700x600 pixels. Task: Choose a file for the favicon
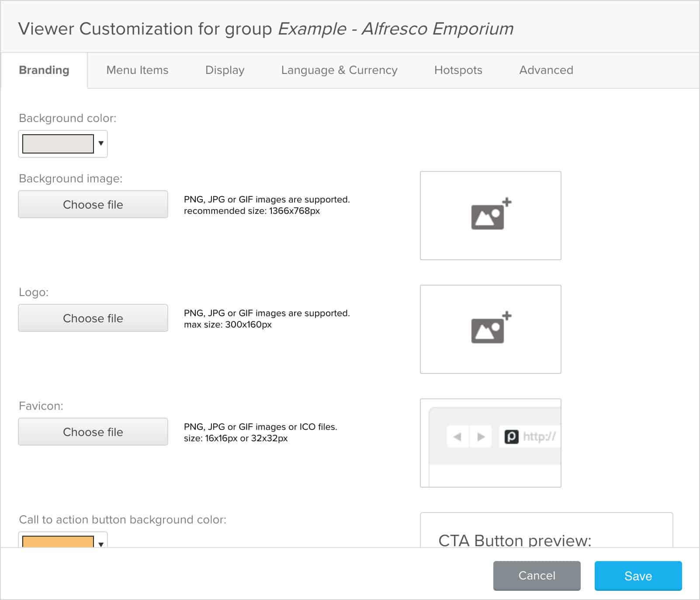pyautogui.click(x=93, y=432)
